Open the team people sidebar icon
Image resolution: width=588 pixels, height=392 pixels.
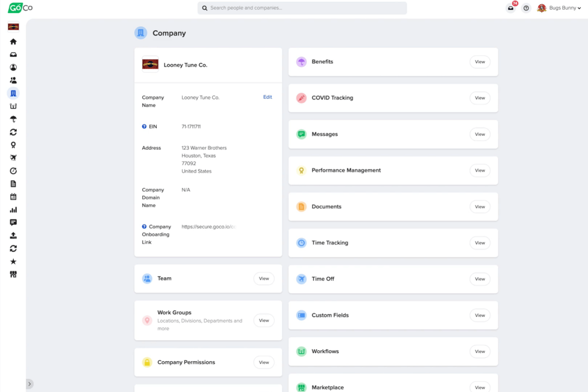click(x=13, y=80)
